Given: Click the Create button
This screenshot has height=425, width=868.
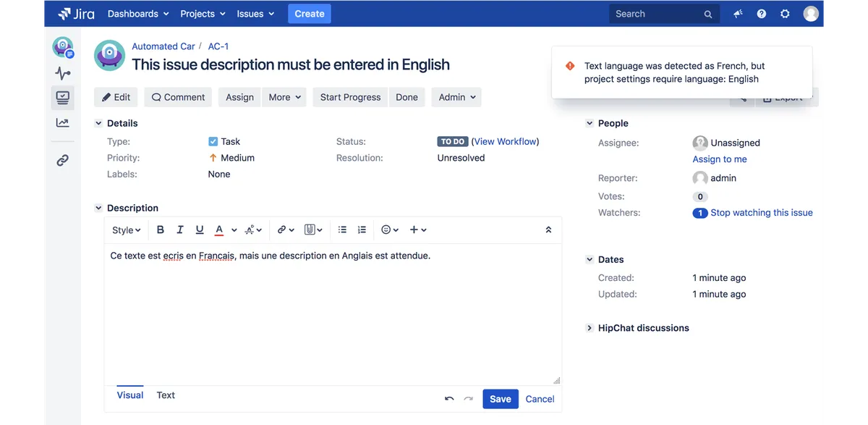Looking at the screenshot, I should (x=310, y=14).
